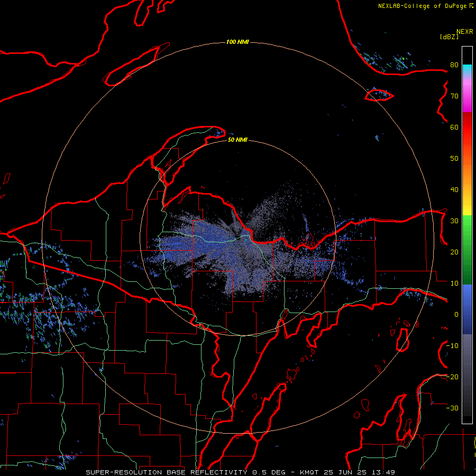
Task: Click the -10 dBZ legend value
Action: pyautogui.click(x=452, y=346)
